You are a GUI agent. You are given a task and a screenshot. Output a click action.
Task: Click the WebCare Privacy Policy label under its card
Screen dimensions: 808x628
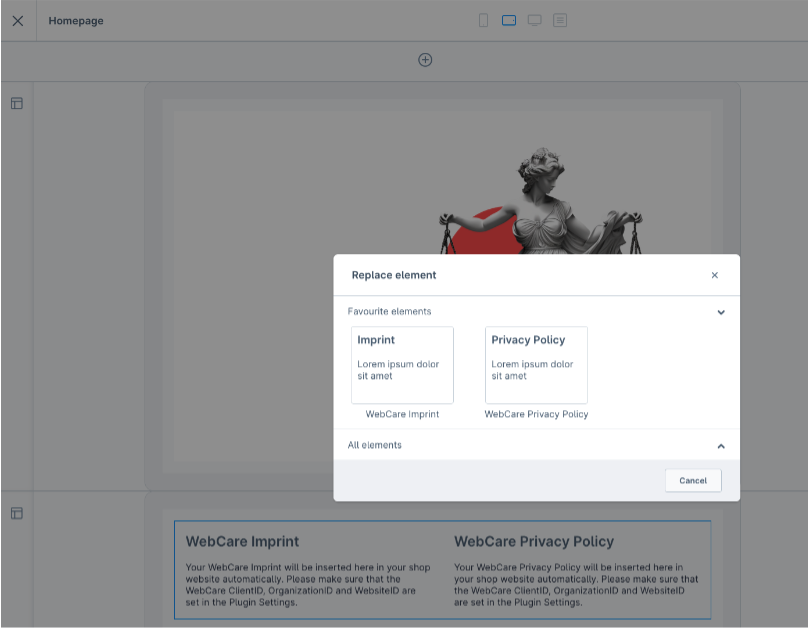(536, 413)
